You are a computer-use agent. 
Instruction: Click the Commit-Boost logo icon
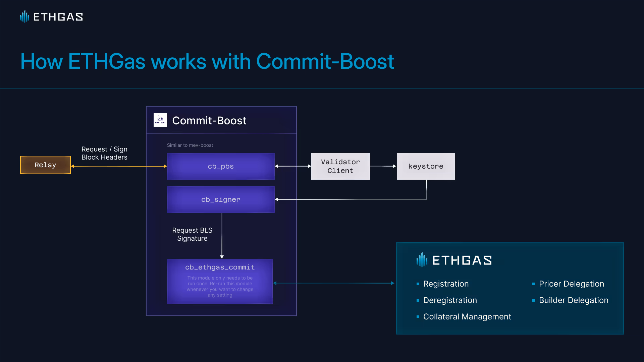point(160,120)
